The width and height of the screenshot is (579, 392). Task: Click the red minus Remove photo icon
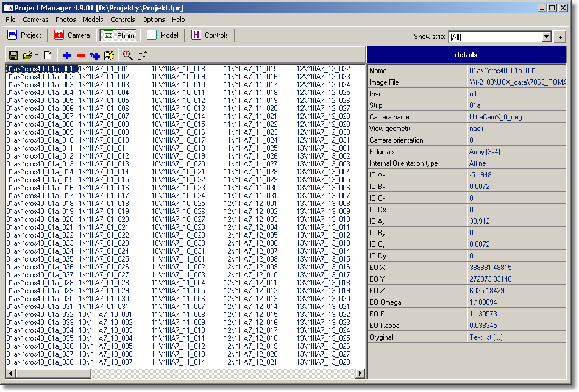[x=81, y=55]
